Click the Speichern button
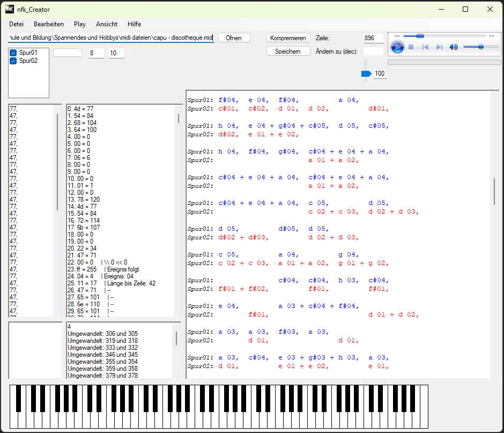 coord(288,52)
